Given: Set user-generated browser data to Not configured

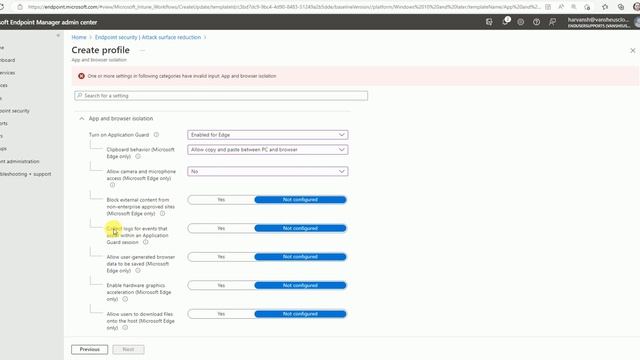Looking at the screenshot, I should tap(300, 257).
